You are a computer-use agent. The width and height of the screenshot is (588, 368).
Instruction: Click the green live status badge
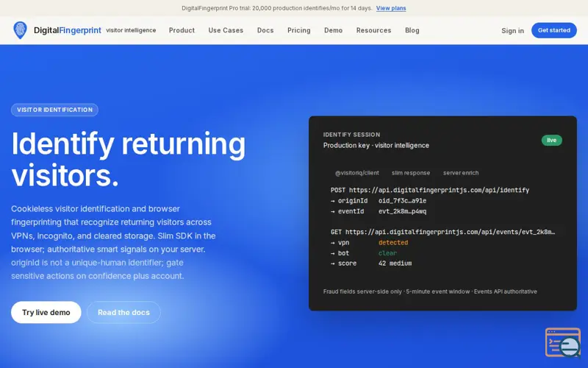[x=552, y=141]
